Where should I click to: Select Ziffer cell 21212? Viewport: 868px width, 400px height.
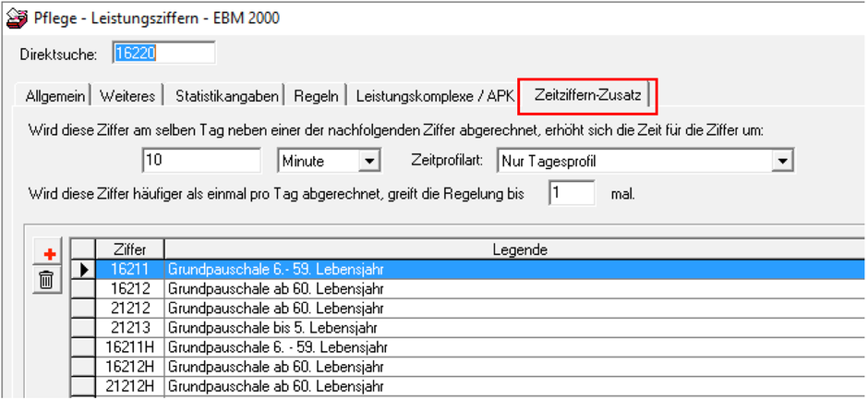coord(129,308)
